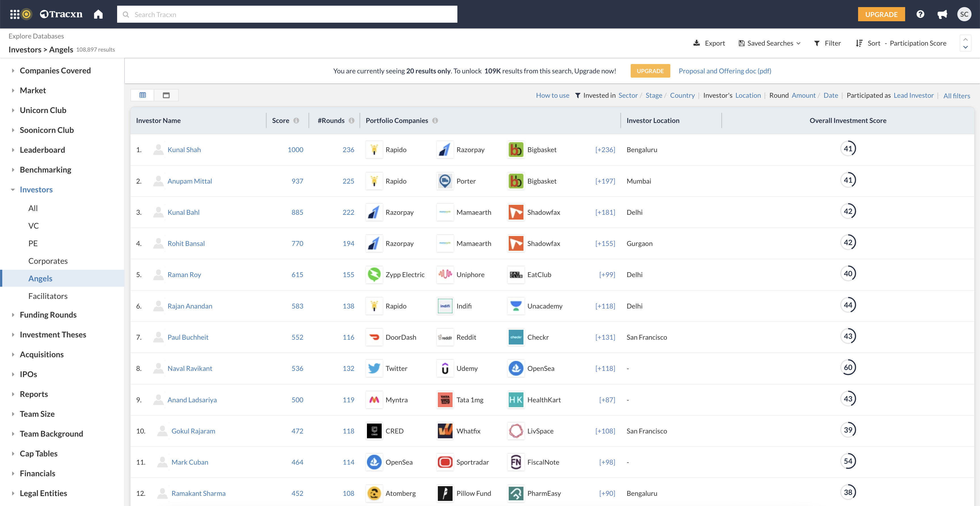Open the How to use link

pyautogui.click(x=552, y=95)
